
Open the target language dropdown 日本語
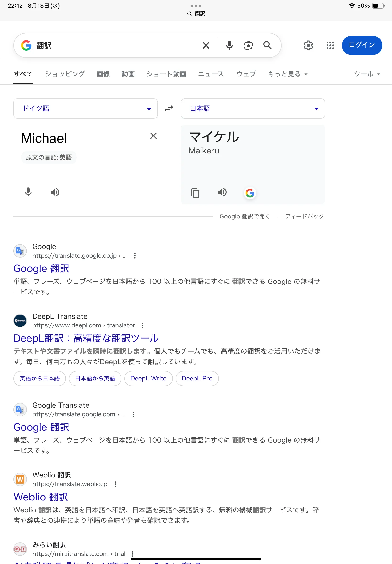tap(253, 108)
